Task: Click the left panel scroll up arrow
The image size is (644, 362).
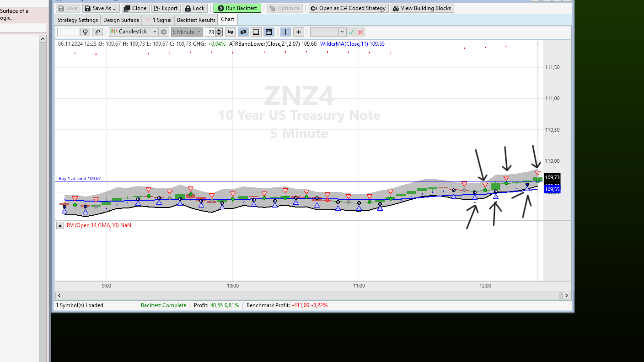Action: coord(43,39)
